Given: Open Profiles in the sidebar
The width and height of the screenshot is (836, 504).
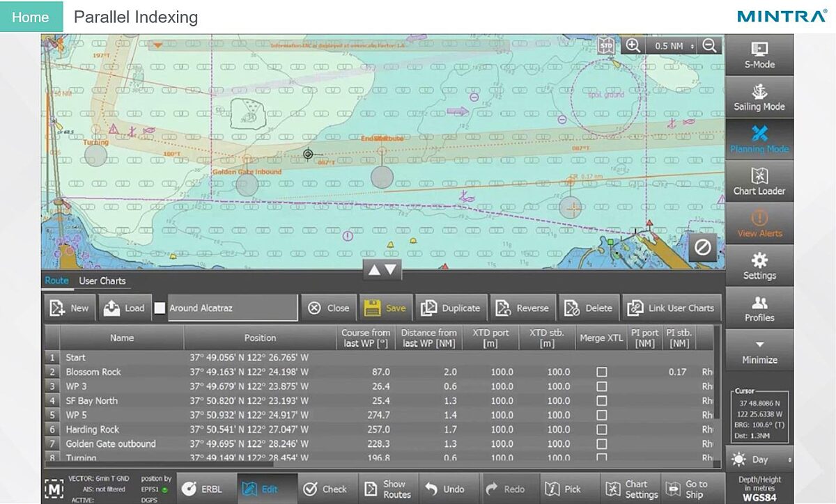Looking at the screenshot, I should [759, 308].
